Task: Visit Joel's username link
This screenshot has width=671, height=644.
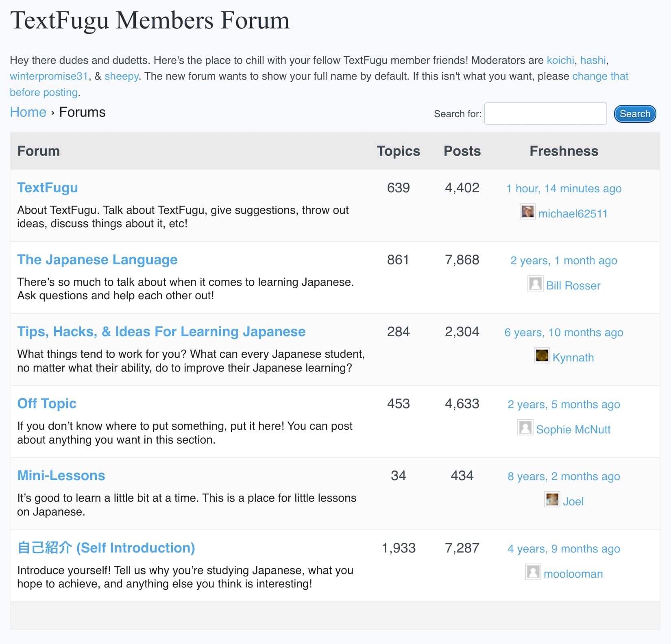Action: 573,502
